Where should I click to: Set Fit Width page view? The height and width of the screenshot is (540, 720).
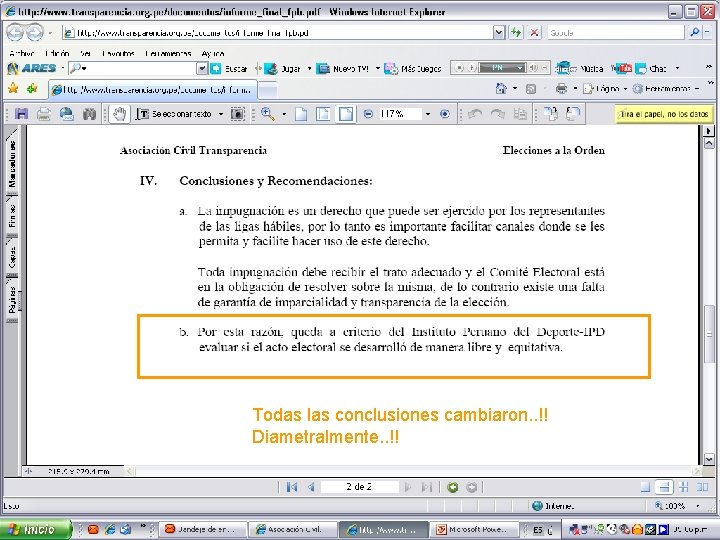point(345,114)
